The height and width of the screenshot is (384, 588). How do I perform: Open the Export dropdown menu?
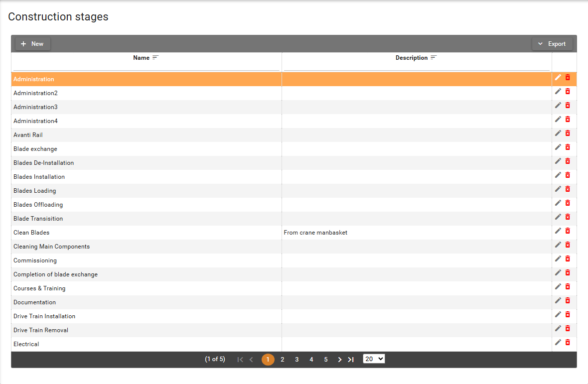coord(552,44)
